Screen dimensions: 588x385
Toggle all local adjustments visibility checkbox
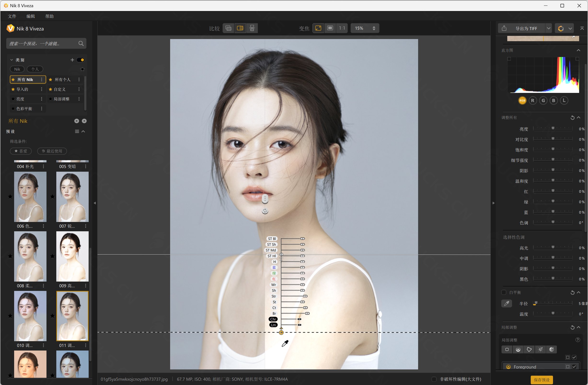coord(574,357)
